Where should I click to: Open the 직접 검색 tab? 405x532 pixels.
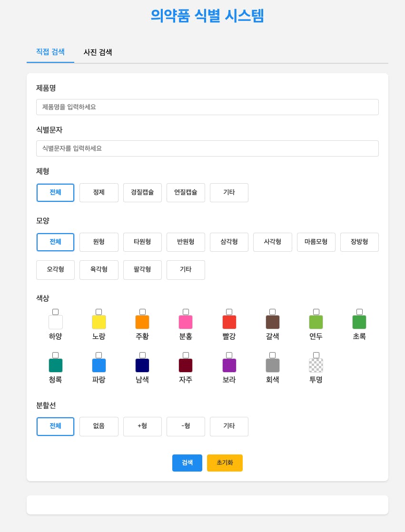pyautogui.click(x=50, y=52)
